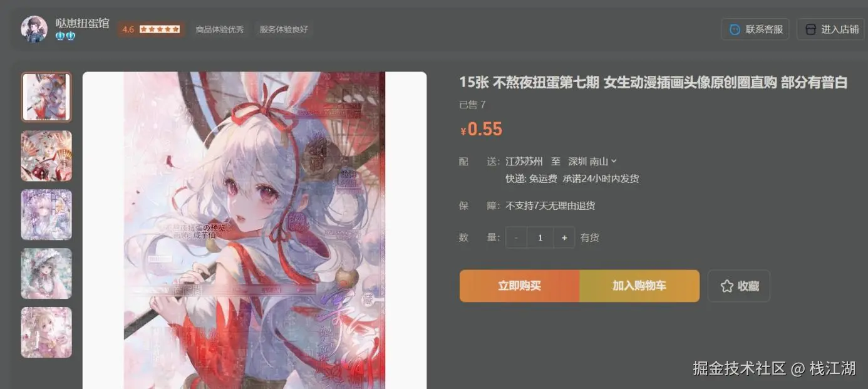Click the five-star rating icons
This screenshot has height=389, width=868.
coord(160,29)
